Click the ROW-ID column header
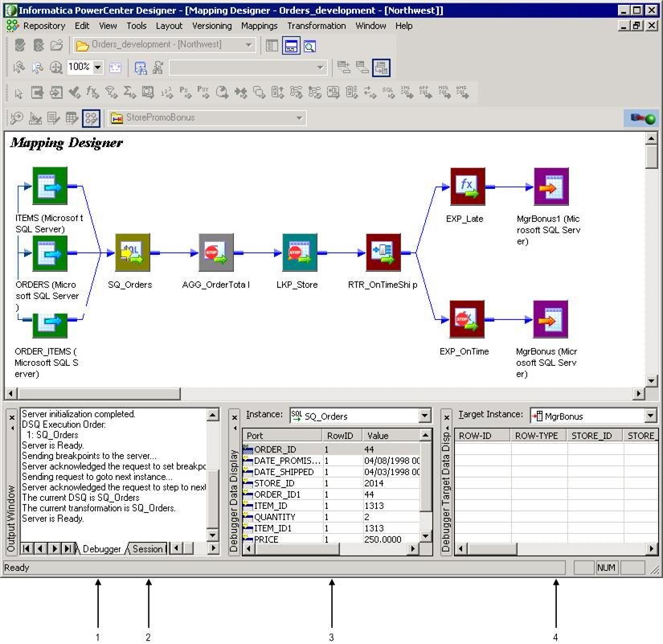The width and height of the screenshot is (663, 644). coord(482,436)
